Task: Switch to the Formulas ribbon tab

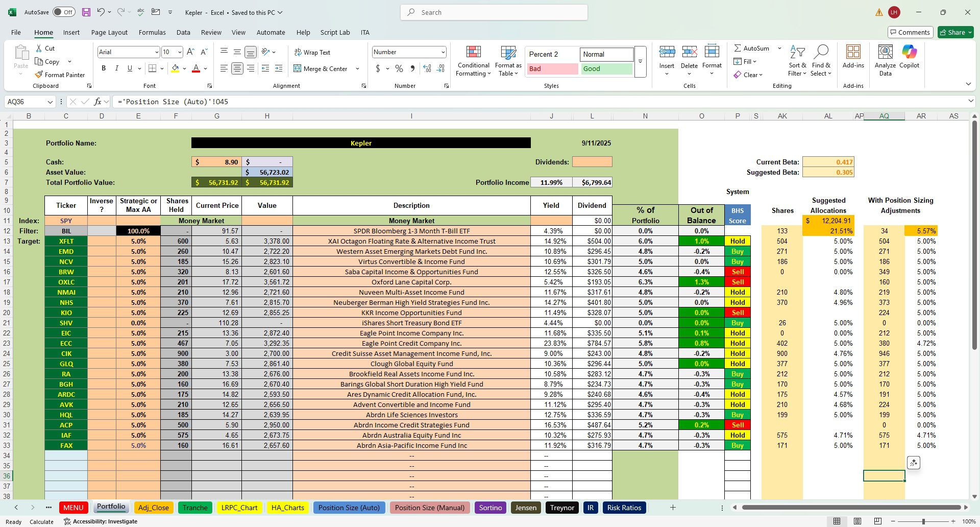Action: click(x=152, y=32)
